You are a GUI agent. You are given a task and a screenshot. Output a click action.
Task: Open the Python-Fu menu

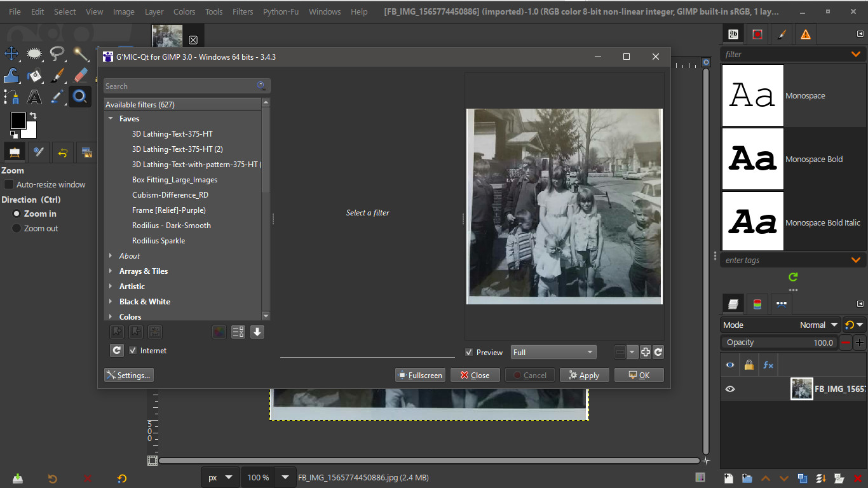click(281, 11)
